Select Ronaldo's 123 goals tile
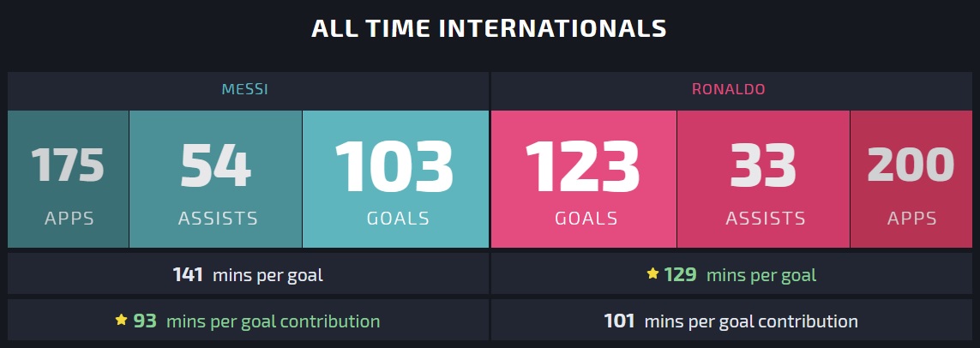 (584, 179)
